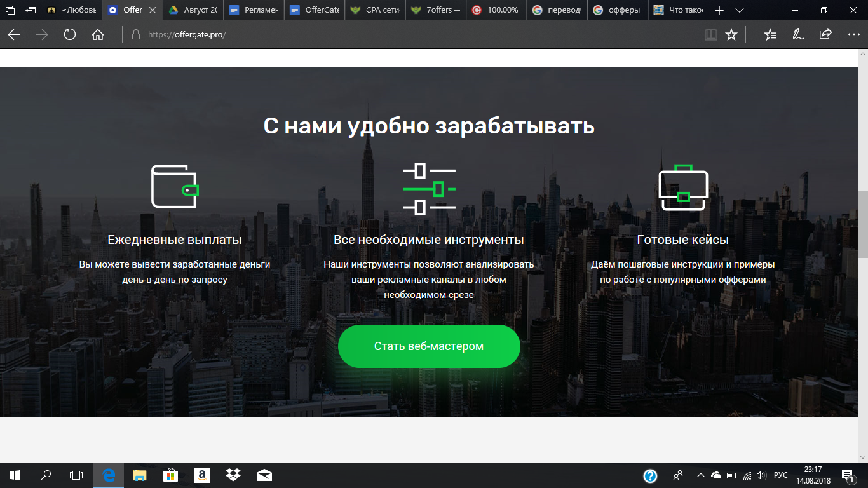Switch to the CPA сети tab
Screen dimensions: 868x488
[x=375, y=10]
